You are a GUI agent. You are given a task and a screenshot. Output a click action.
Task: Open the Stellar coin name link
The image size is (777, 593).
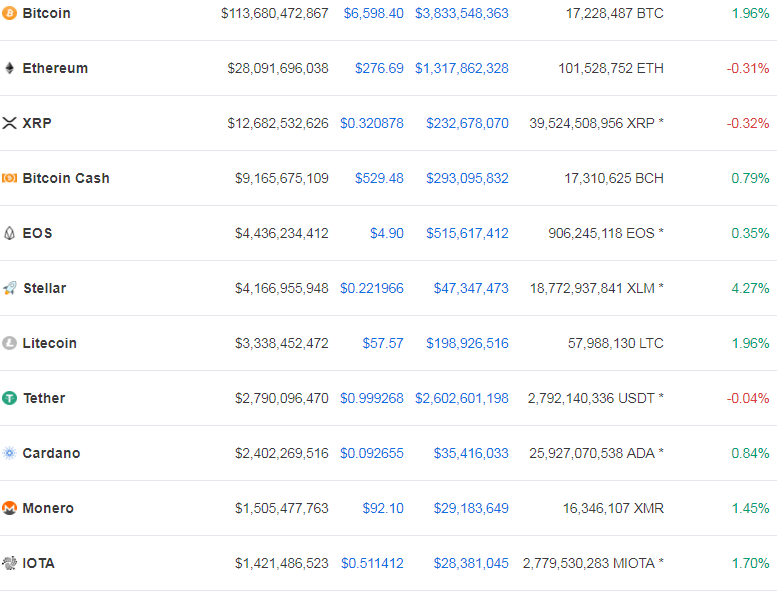[45, 288]
